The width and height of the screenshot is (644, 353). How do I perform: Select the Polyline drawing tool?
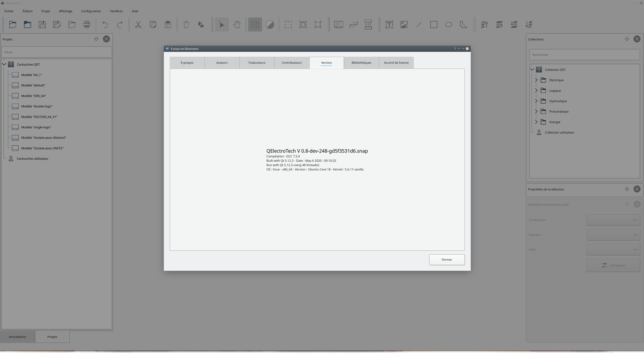tap(464, 24)
